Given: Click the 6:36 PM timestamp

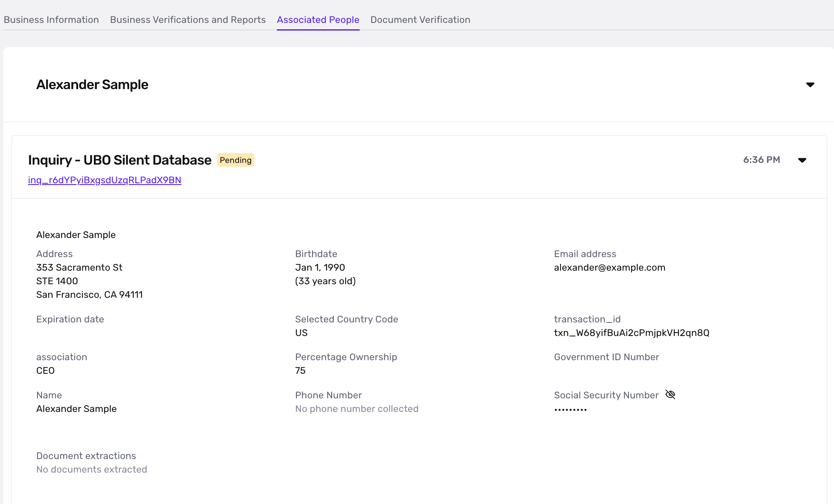Looking at the screenshot, I should 761,160.
